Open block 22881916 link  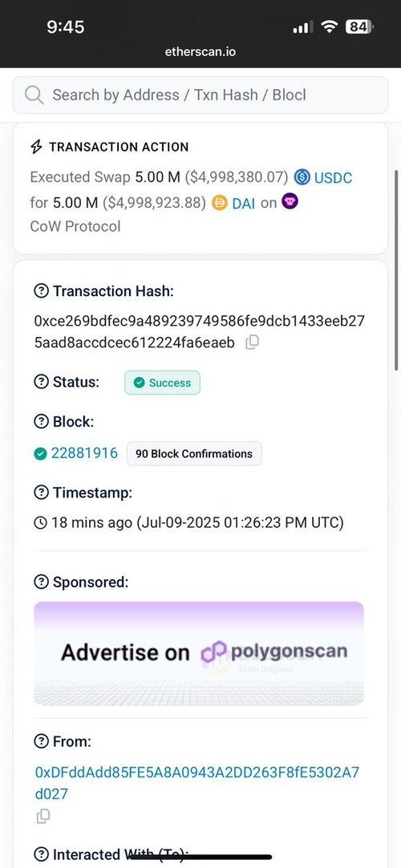84,453
